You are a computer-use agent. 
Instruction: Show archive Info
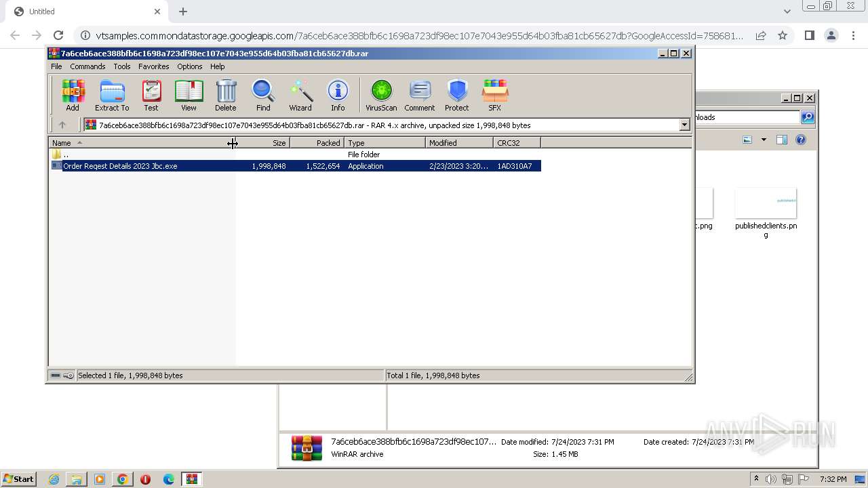tap(338, 95)
